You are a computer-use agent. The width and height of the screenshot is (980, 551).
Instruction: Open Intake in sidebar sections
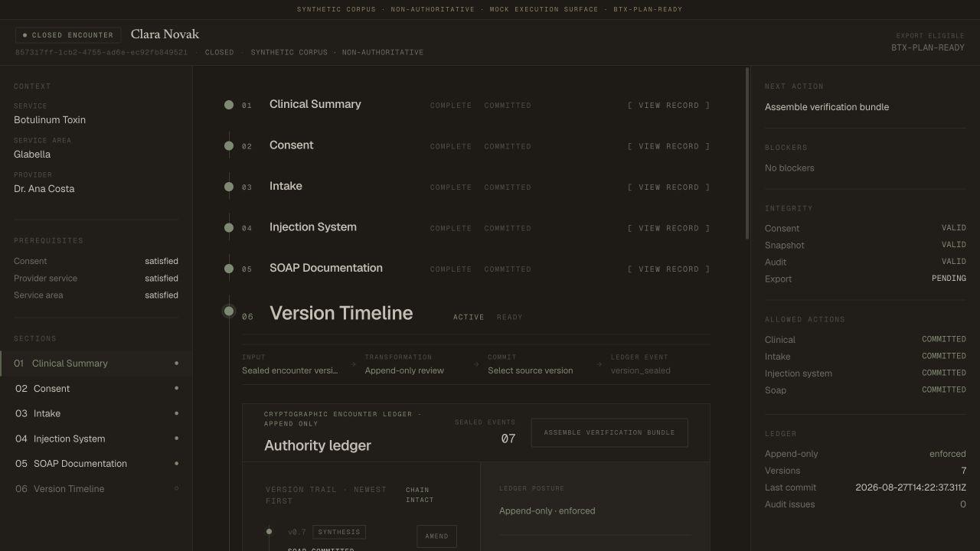[96, 413]
